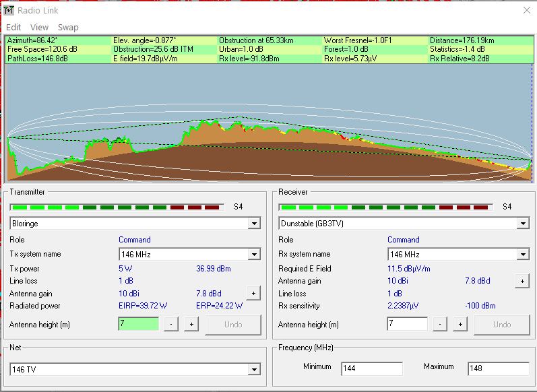Click the receiver S4 signal meter bar
537x392 pixels.
point(386,207)
